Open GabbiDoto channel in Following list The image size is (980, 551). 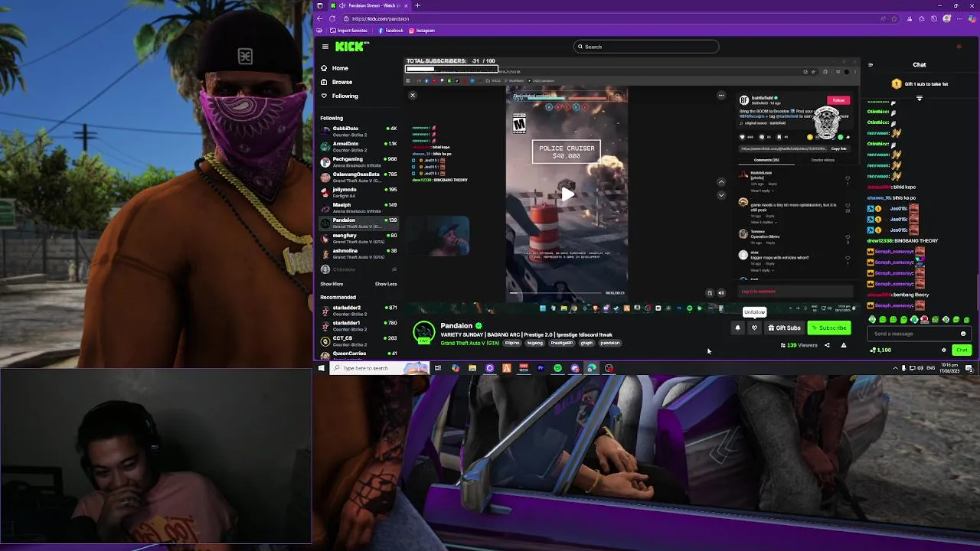359,131
